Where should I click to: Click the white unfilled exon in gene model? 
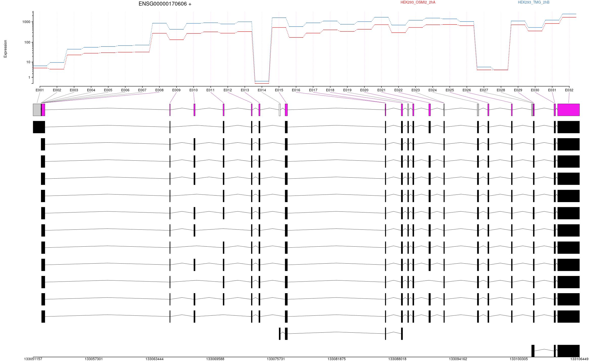pyautogui.click(x=279, y=110)
